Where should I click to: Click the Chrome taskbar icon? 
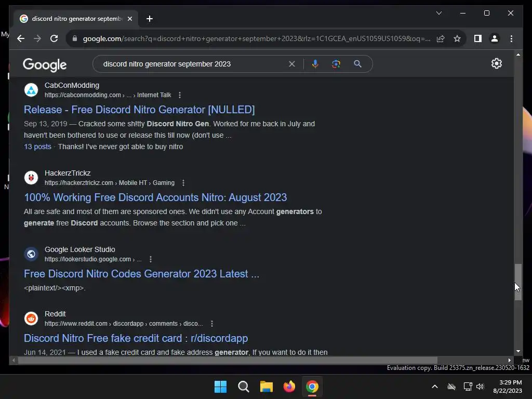312,387
